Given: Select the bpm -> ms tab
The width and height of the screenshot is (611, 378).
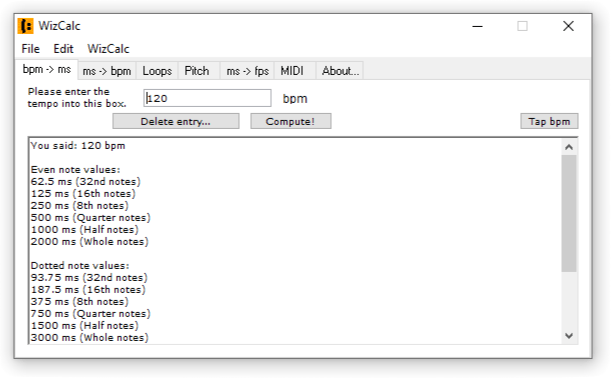Looking at the screenshot, I should (x=47, y=69).
